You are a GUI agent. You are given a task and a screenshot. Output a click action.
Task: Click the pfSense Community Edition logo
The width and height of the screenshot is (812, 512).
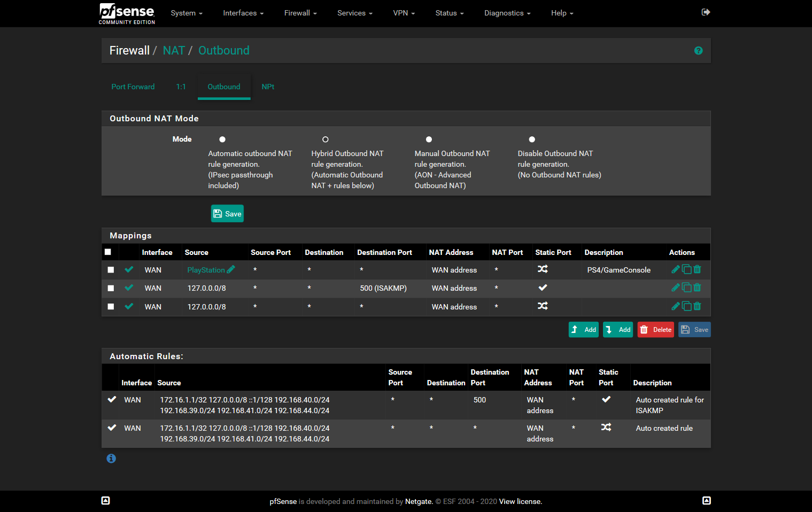[127, 14]
